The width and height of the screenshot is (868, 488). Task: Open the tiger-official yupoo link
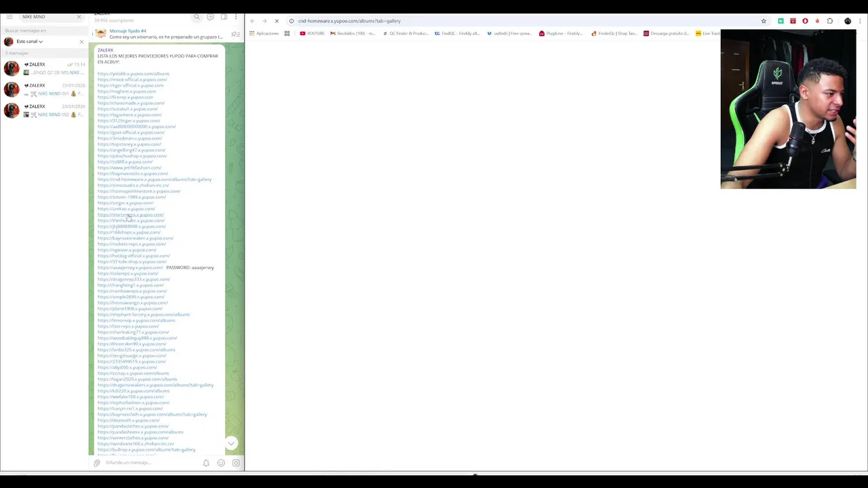pyautogui.click(x=130, y=85)
